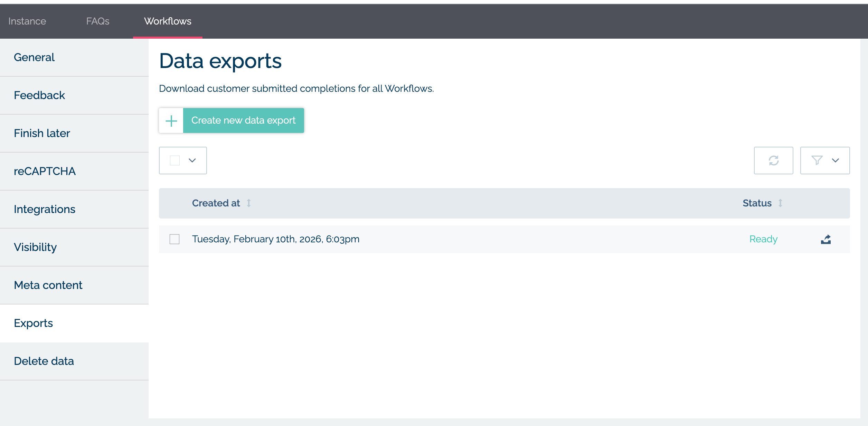Viewport: 868px width, 426px height.
Task: Click the download icon next to Ready
Action: (826, 239)
